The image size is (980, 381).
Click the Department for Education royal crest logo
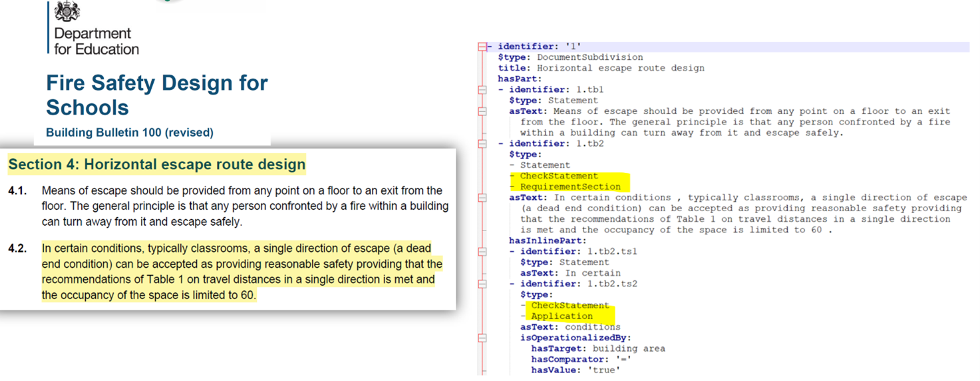67,11
